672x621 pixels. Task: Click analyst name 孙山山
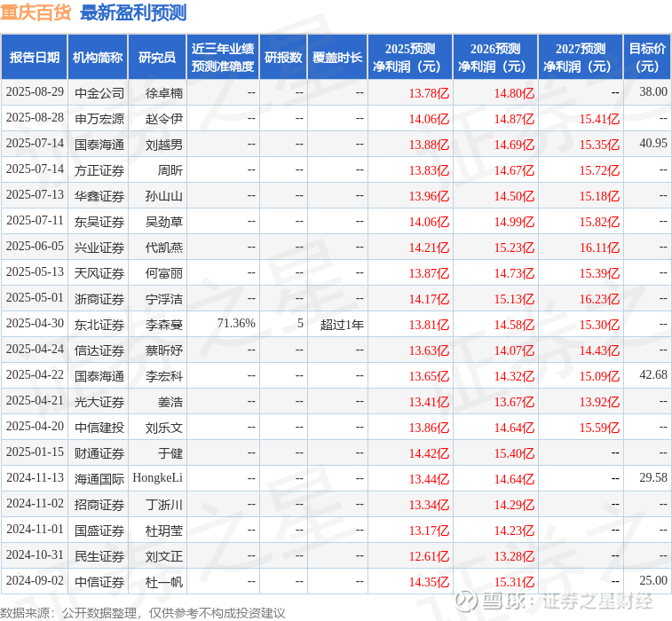tap(164, 196)
